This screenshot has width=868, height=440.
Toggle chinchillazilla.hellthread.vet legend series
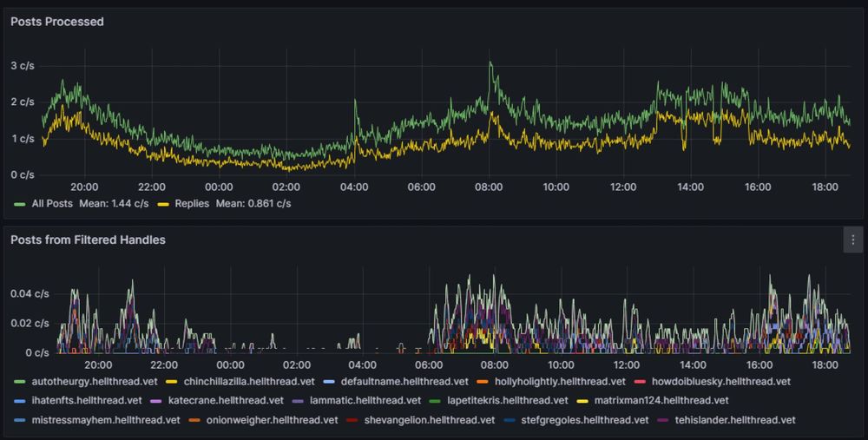click(x=249, y=381)
